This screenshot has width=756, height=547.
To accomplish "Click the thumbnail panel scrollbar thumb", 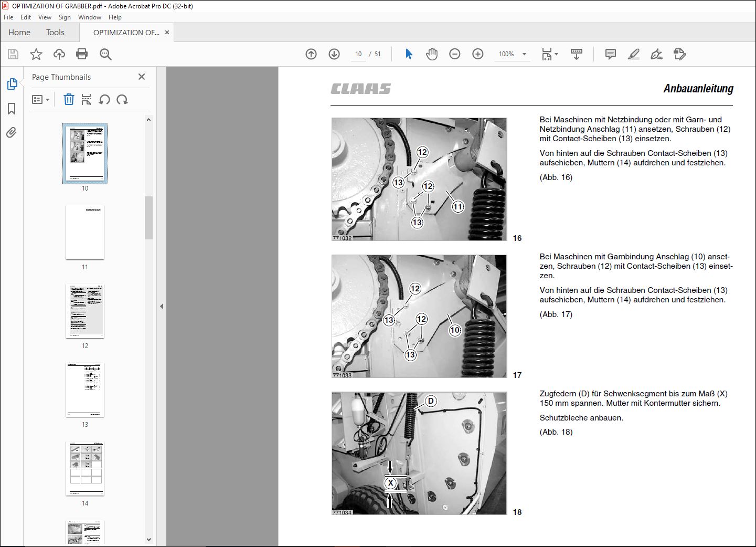I will [x=148, y=218].
